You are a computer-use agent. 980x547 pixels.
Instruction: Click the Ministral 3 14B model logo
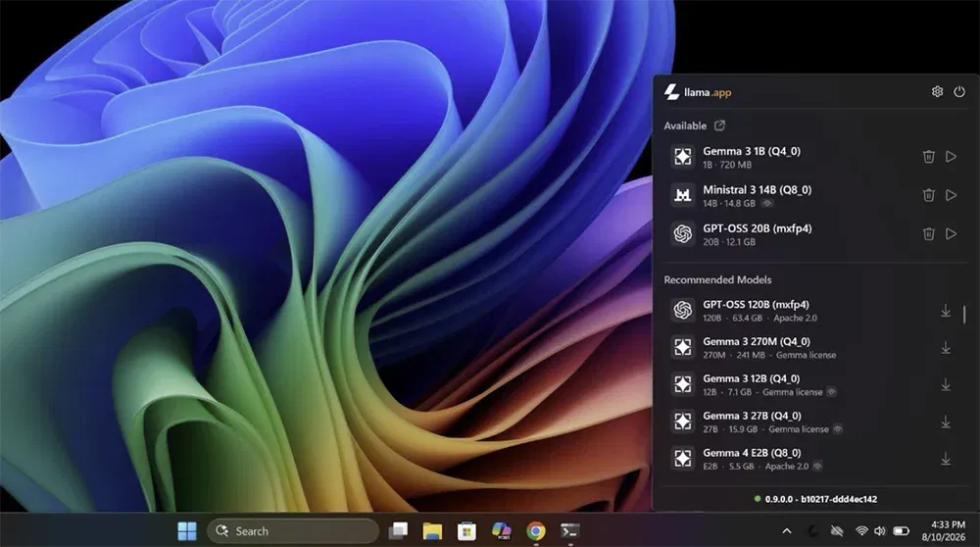click(682, 195)
